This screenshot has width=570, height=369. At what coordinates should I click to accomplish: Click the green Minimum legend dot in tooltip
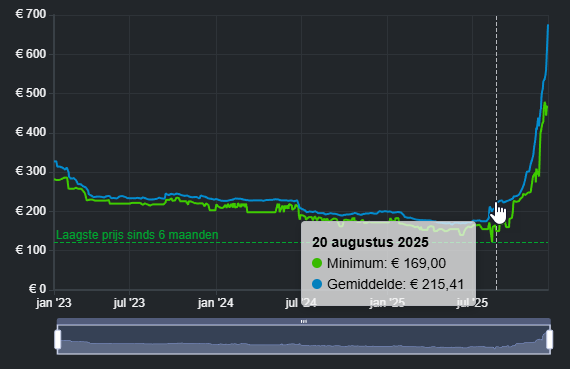pos(317,263)
